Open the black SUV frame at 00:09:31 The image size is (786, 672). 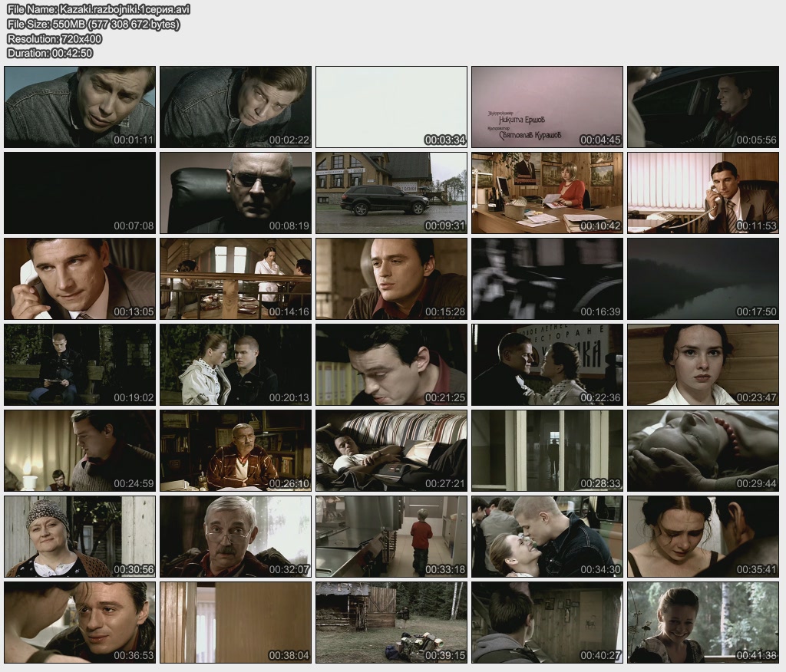click(x=391, y=193)
